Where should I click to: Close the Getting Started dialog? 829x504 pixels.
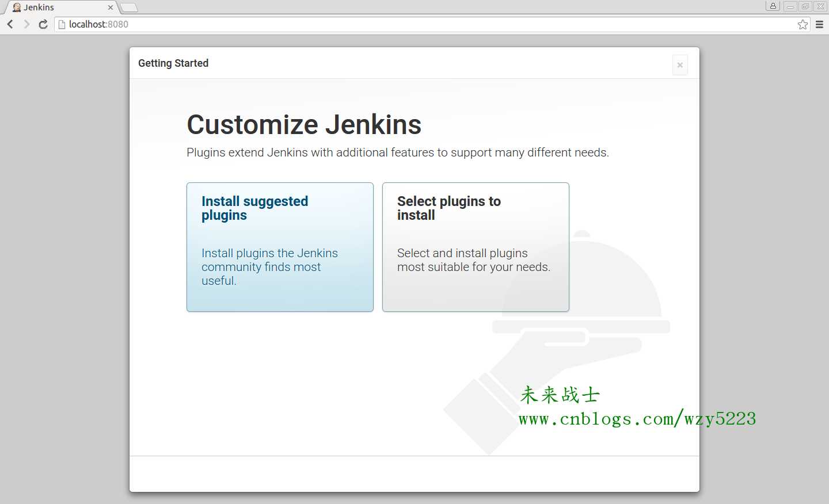pyautogui.click(x=680, y=65)
